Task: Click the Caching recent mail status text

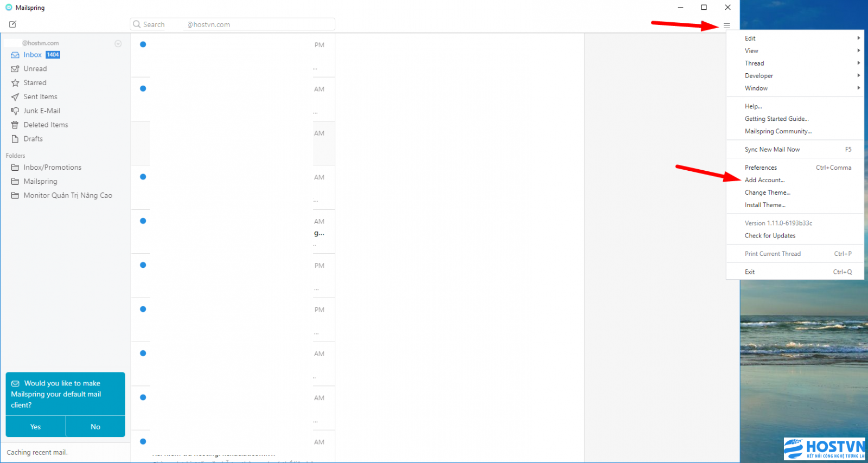Action: click(37, 452)
